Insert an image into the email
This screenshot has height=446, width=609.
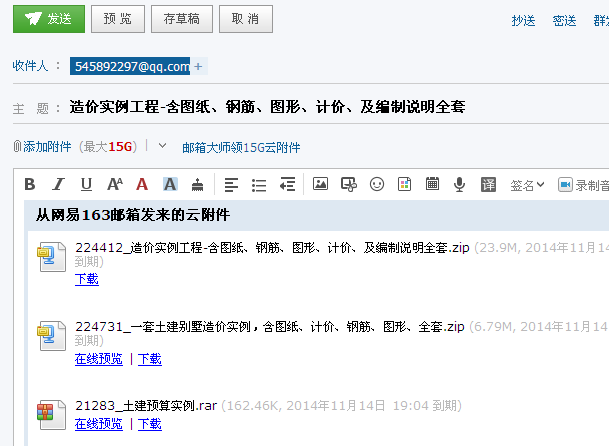point(320,184)
